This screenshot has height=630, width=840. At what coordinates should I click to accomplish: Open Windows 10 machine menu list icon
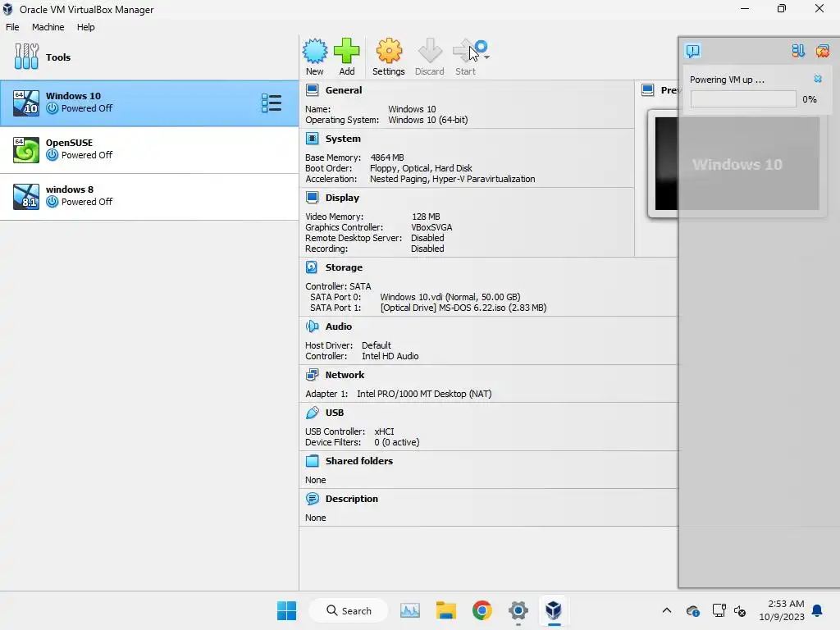click(271, 103)
